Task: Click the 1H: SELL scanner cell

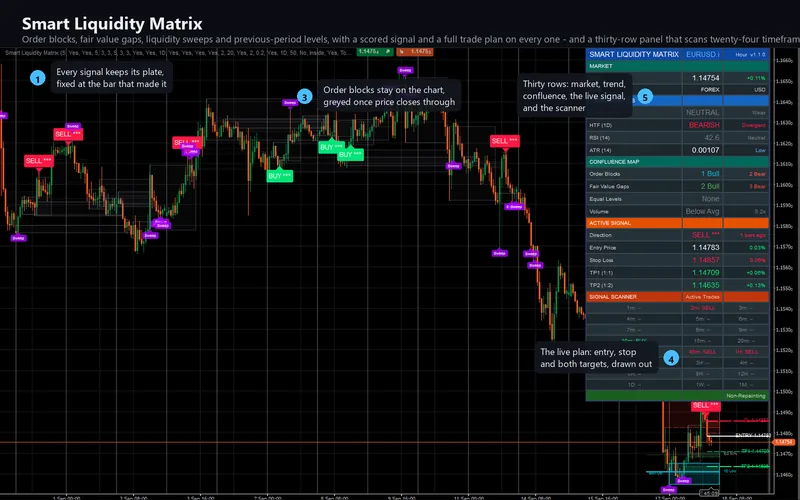Action: [x=746, y=352]
